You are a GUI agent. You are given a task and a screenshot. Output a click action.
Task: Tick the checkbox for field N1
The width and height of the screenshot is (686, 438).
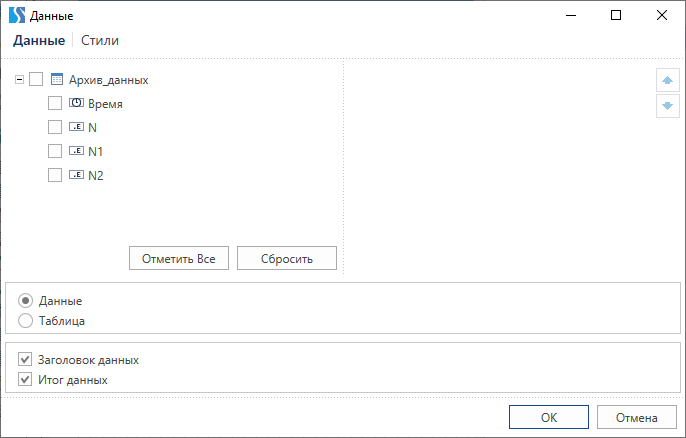(55, 151)
